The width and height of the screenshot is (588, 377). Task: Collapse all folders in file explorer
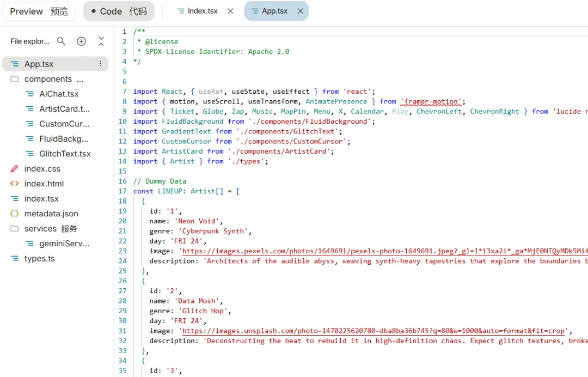(101, 41)
